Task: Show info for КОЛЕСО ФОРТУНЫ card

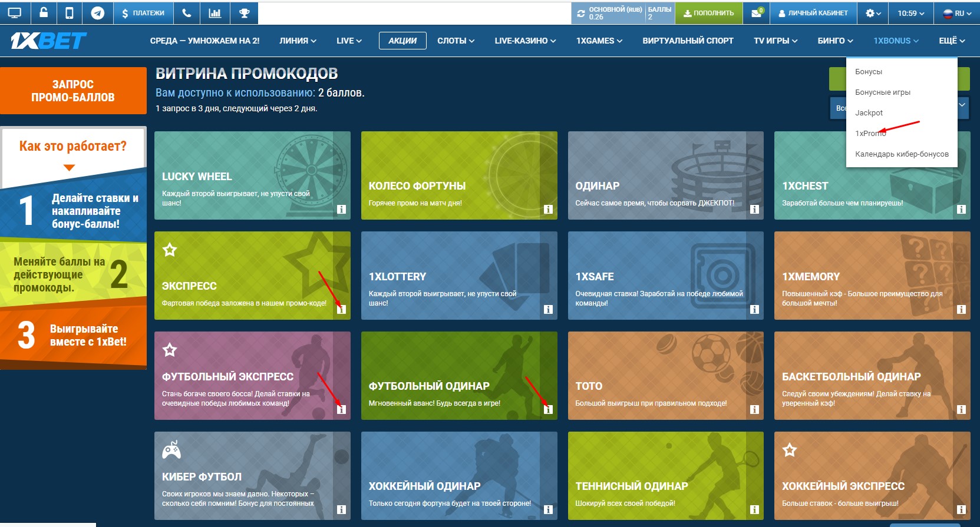Action: (x=548, y=209)
